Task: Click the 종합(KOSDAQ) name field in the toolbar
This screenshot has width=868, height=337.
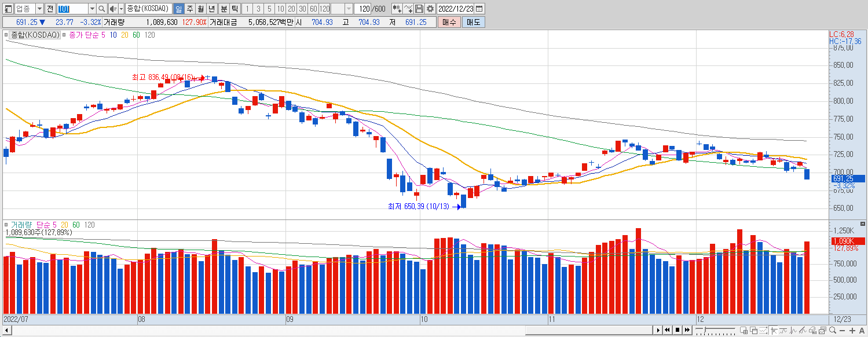Action: pyautogui.click(x=148, y=9)
